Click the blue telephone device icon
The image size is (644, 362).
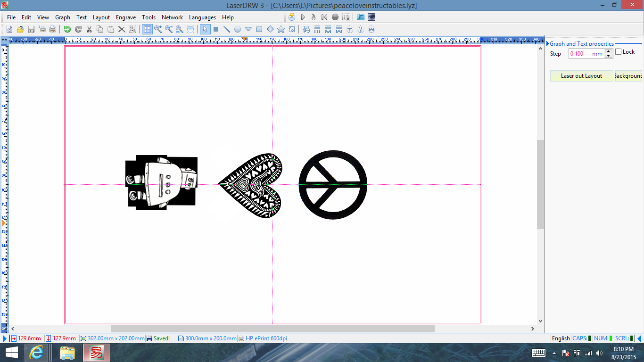(361, 17)
